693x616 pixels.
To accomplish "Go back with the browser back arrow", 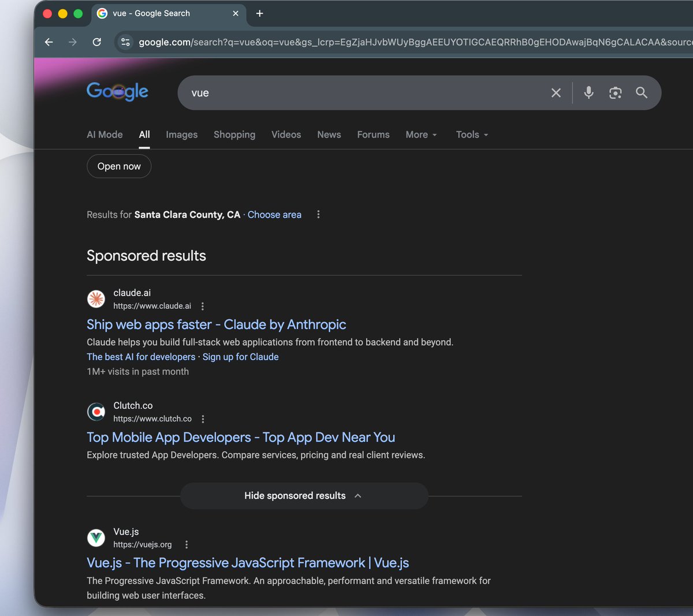I will (49, 42).
